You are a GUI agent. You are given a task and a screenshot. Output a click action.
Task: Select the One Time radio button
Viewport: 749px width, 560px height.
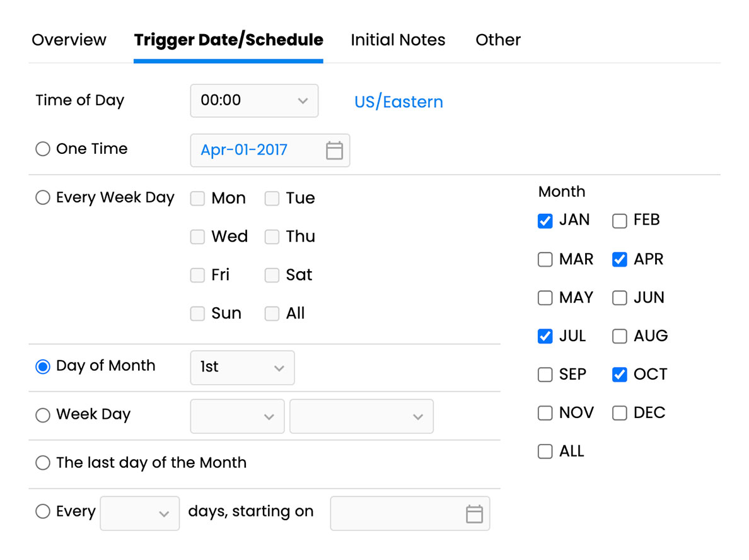click(42, 149)
